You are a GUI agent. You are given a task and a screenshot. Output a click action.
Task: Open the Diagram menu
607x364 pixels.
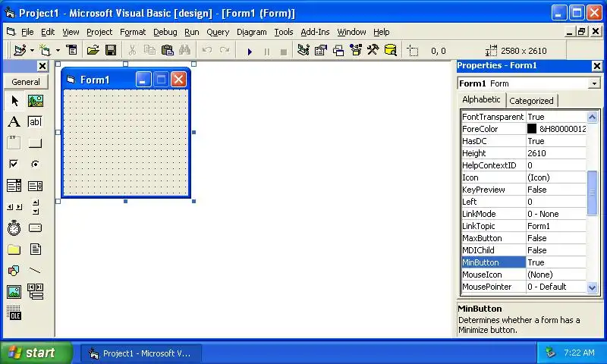[x=252, y=32]
